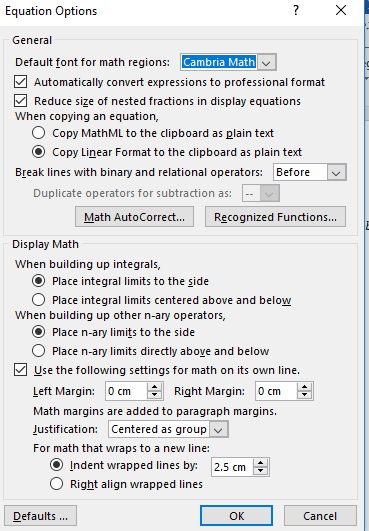The image size is (369, 531).
Task: Select Right align wrapped lines
Action: click(x=57, y=484)
